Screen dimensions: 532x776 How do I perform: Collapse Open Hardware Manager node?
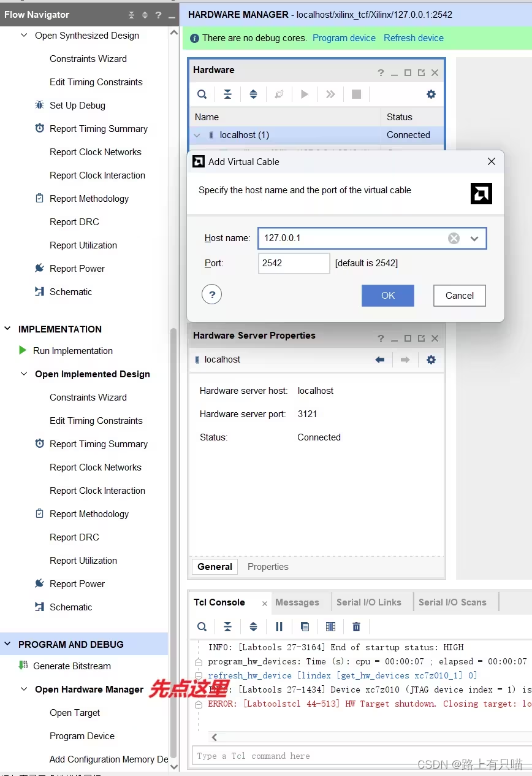24,689
